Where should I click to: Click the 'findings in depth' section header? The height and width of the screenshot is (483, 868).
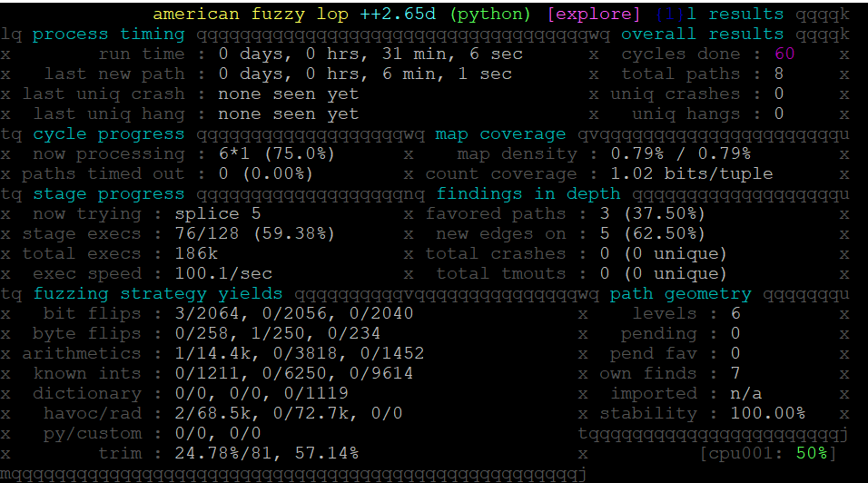tap(528, 194)
